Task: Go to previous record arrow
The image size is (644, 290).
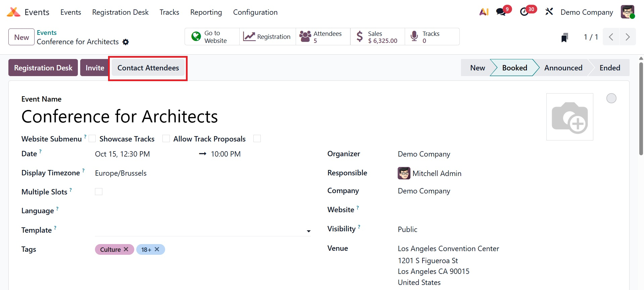Action: [611, 37]
